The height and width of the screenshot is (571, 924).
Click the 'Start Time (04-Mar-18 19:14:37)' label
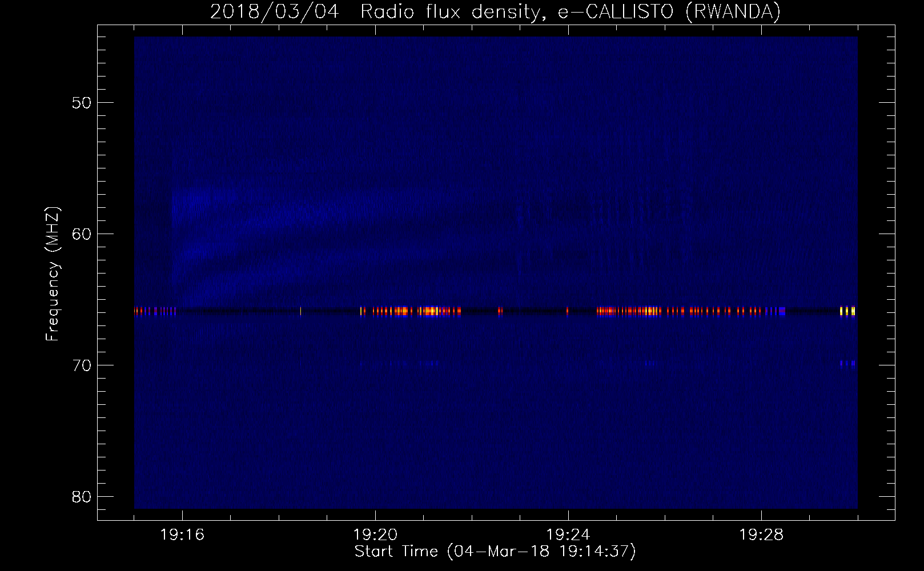[x=495, y=552]
